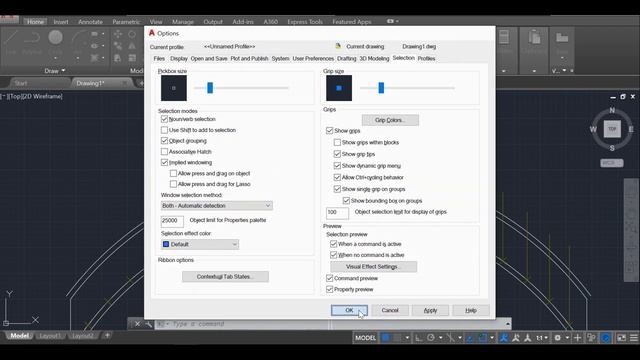Image resolution: width=640 pixels, height=360 pixels.
Task: Toggle the Show grips checkbox
Action: pos(329,131)
